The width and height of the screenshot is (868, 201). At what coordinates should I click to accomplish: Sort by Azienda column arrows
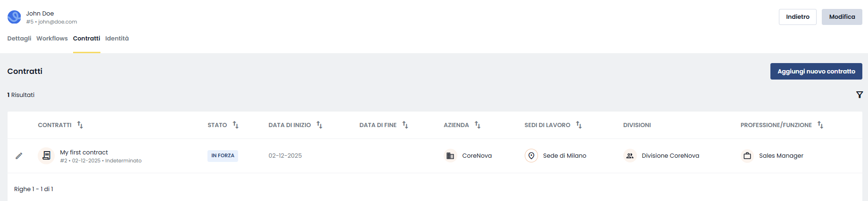click(x=478, y=125)
